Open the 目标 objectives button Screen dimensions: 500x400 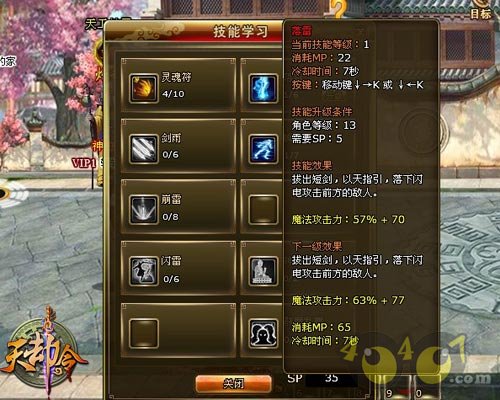(x=480, y=13)
